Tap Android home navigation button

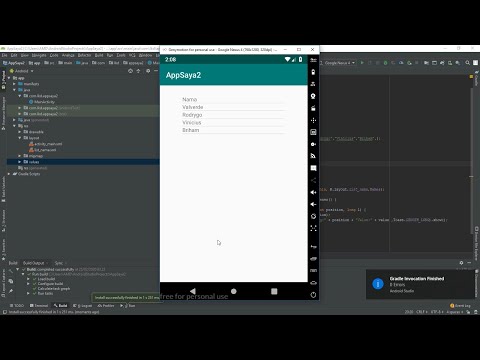(234, 291)
